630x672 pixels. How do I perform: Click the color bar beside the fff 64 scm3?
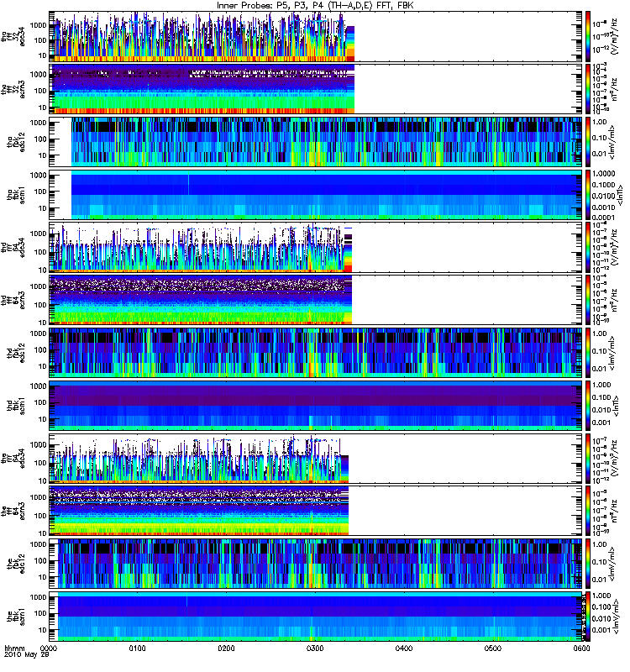pyautogui.click(x=588, y=511)
